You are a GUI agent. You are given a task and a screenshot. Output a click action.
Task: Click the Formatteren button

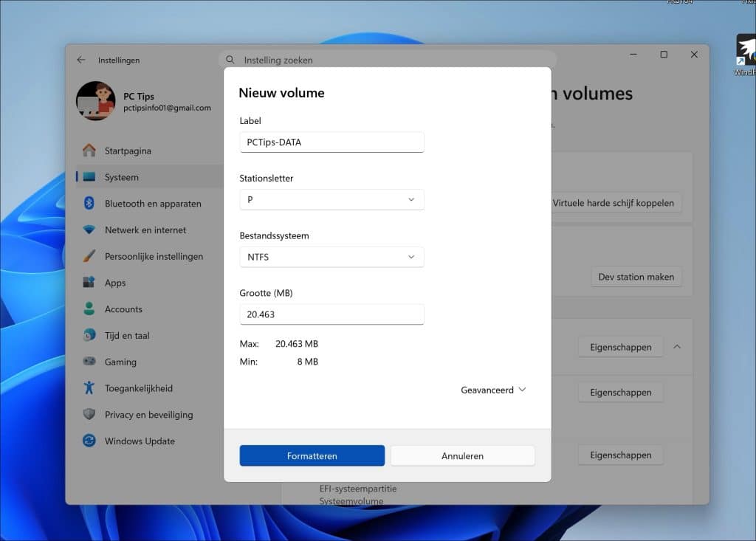[312, 455]
